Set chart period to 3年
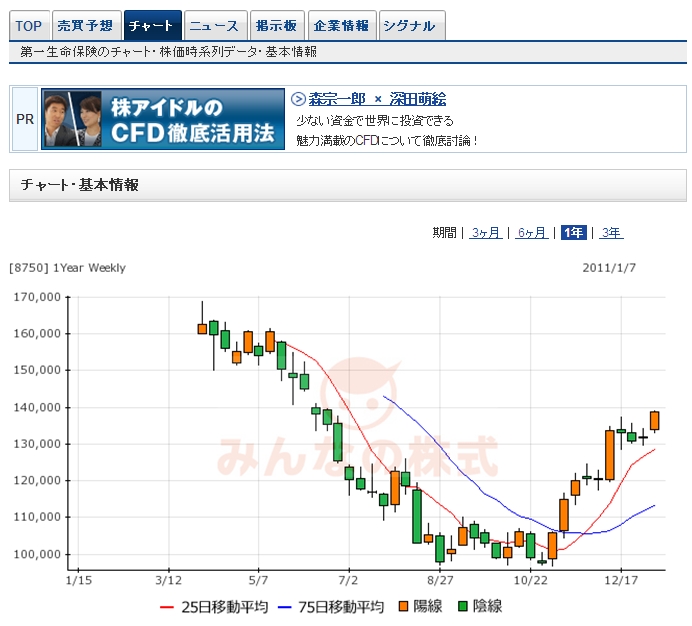 pos(611,233)
